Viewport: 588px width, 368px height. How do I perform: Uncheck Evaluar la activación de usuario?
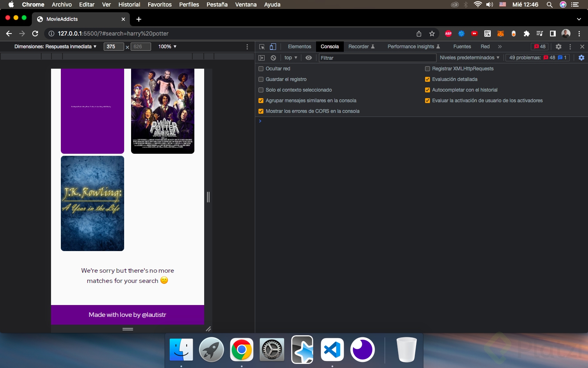click(x=428, y=101)
